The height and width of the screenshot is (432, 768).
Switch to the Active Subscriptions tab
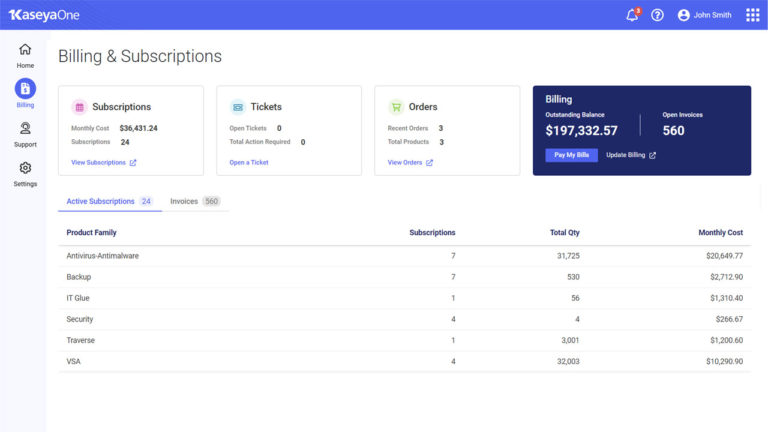110,201
